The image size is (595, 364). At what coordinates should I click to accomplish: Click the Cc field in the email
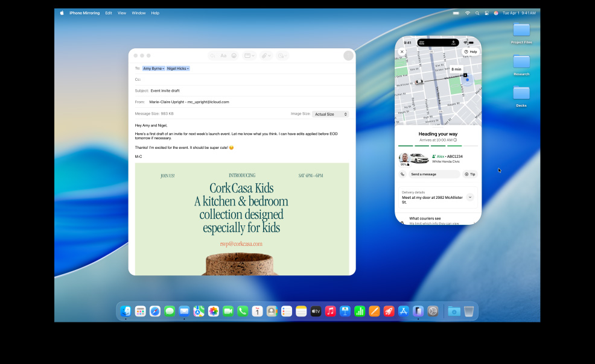tap(241, 80)
